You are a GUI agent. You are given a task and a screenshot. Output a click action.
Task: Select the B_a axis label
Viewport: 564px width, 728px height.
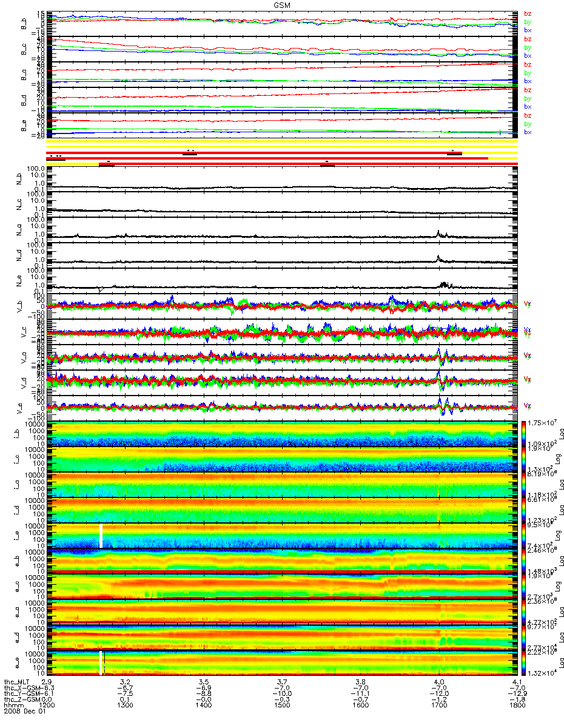pyautogui.click(x=24, y=75)
